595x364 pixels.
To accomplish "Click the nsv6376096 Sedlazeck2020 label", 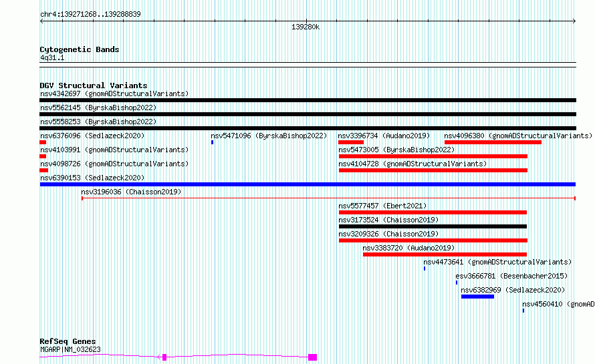I will pos(92,136).
